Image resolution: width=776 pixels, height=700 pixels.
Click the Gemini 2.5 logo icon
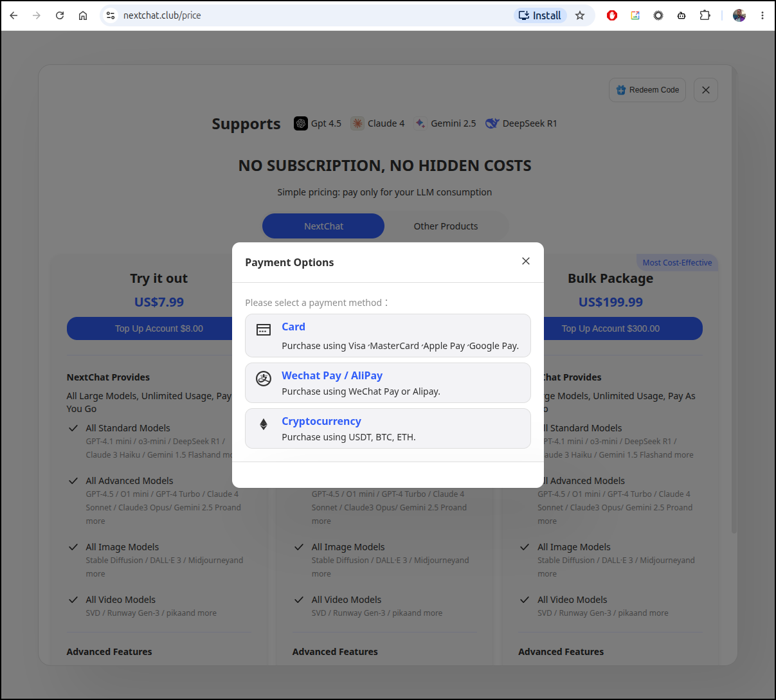pos(420,123)
